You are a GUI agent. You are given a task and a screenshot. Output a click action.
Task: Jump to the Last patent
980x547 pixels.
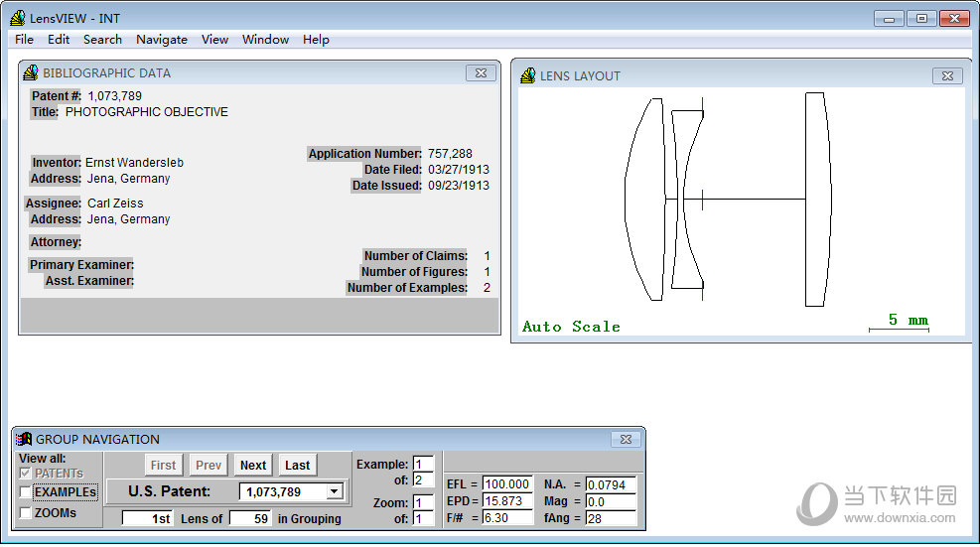click(x=298, y=466)
